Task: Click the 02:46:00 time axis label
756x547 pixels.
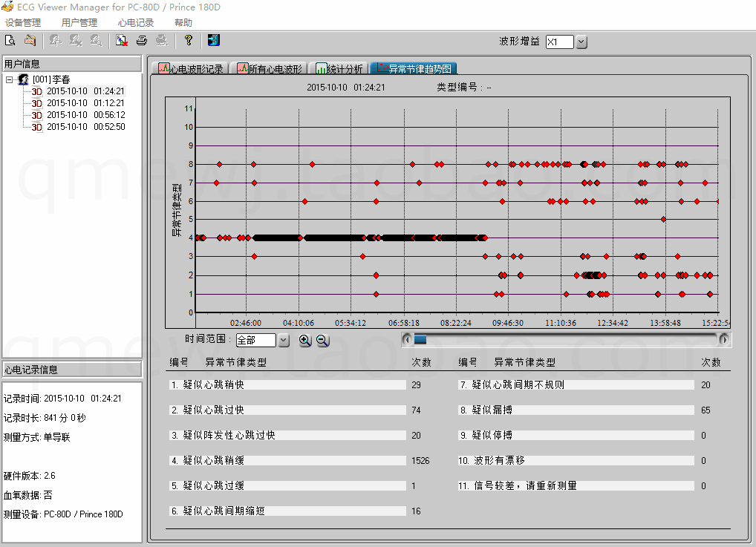Action: pos(245,323)
